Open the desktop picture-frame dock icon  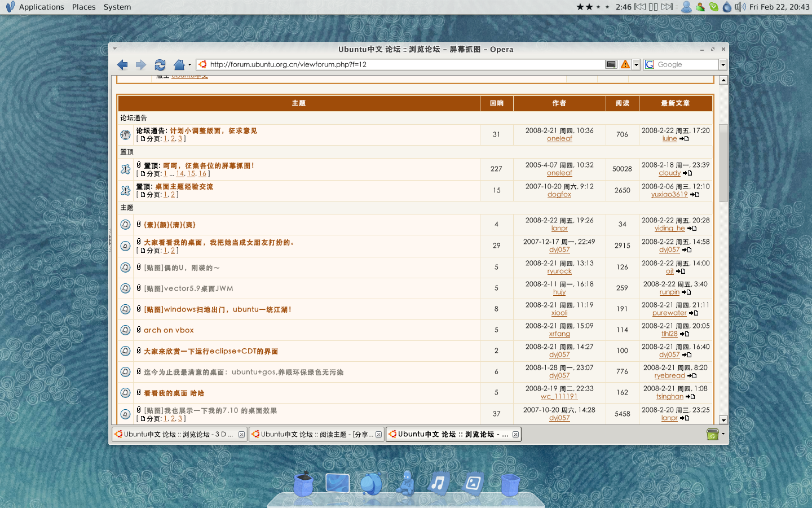pos(337,484)
